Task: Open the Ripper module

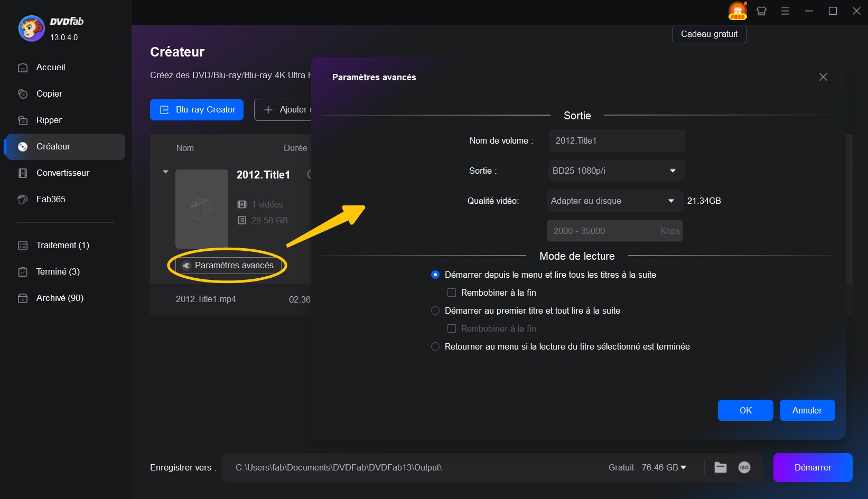Action: tap(49, 120)
